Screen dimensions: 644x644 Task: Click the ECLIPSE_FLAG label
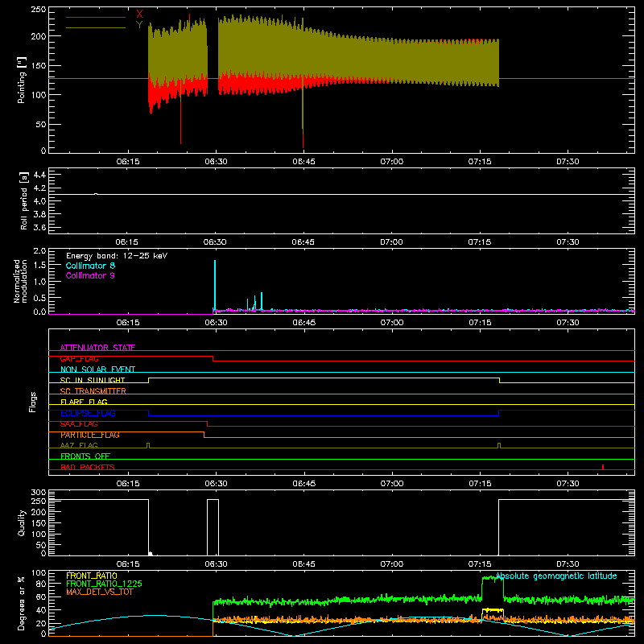click(x=88, y=413)
